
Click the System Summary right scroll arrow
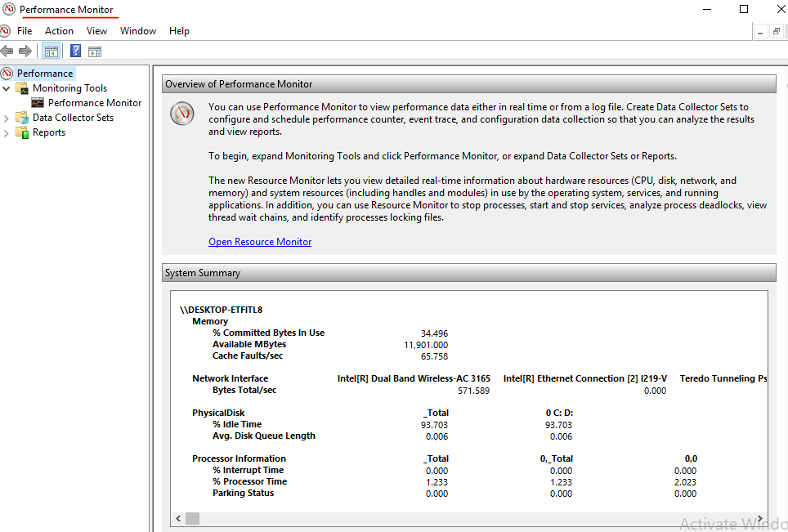(x=760, y=518)
